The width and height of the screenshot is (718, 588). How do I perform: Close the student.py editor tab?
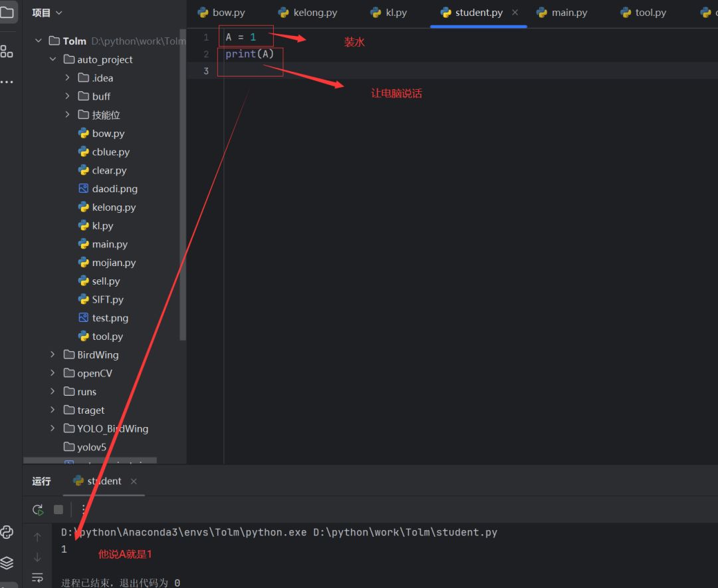[x=515, y=13]
